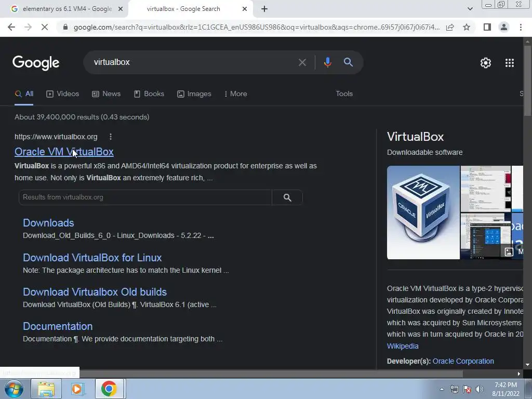The height and width of the screenshot is (399, 532).
Task: Open the Documentation sitelink
Action: [x=58, y=326]
